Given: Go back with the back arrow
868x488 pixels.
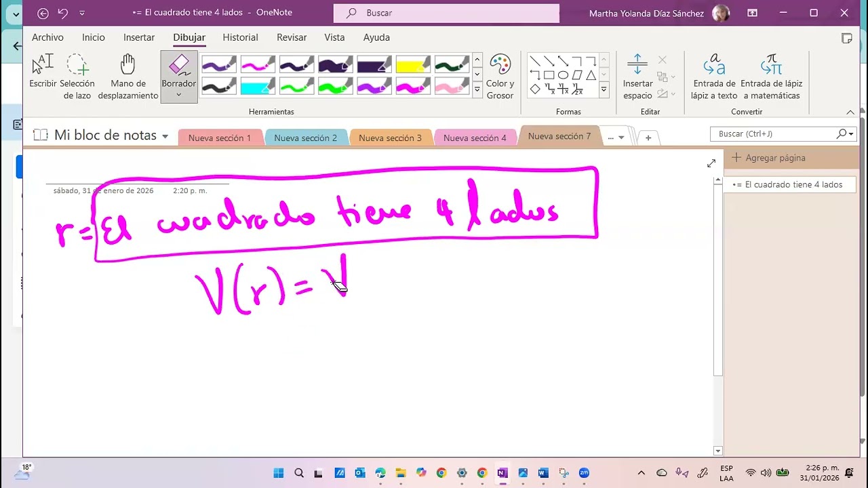Looking at the screenshot, I should 43,13.
